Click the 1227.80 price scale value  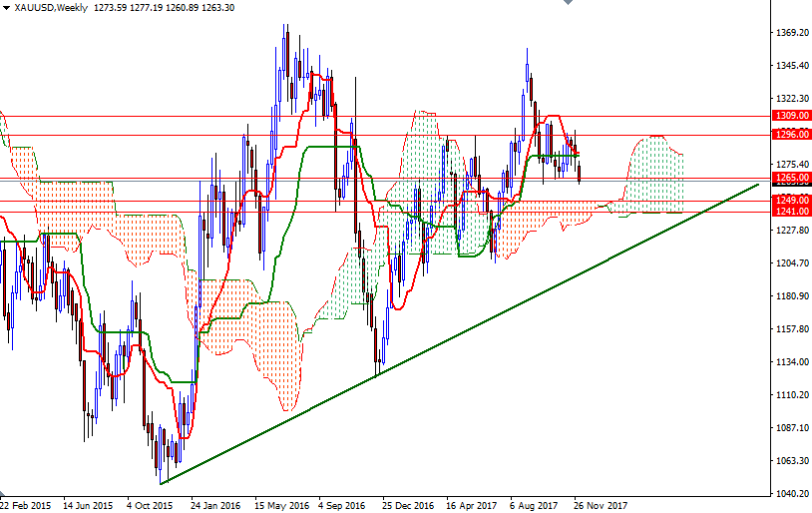(x=792, y=231)
